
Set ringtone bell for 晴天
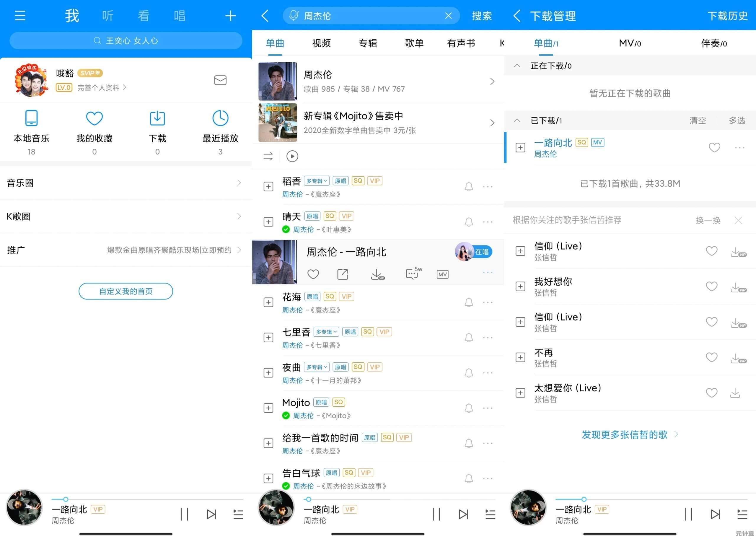coord(469,222)
